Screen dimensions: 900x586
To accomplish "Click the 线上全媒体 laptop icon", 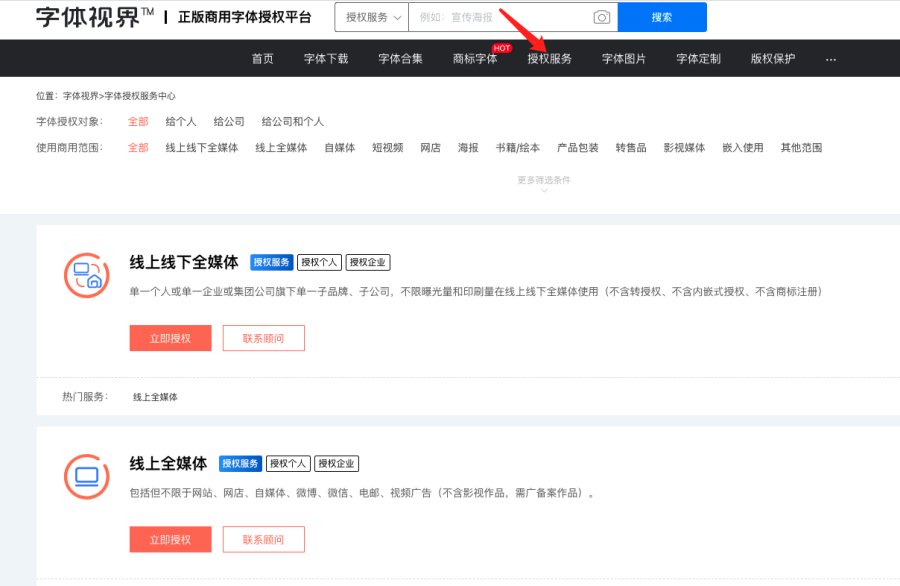I will pyautogui.click(x=87, y=477).
